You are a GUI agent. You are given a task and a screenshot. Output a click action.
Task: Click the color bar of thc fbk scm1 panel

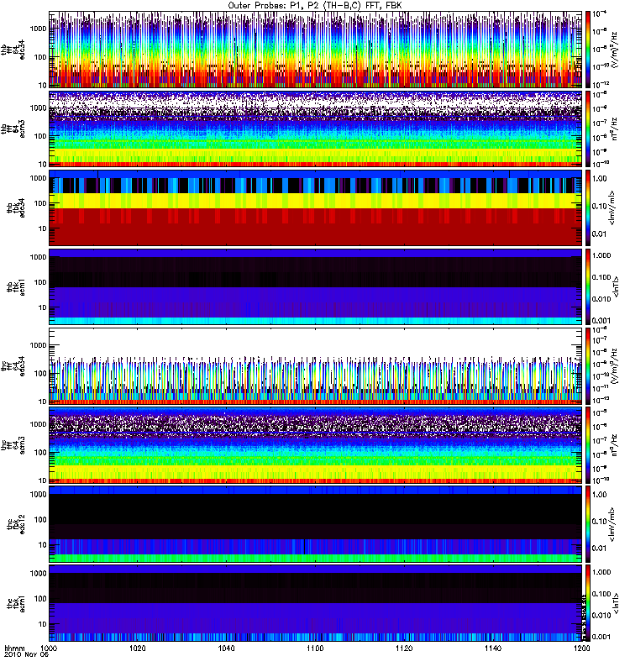pyautogui.click(x=588, y=603)
